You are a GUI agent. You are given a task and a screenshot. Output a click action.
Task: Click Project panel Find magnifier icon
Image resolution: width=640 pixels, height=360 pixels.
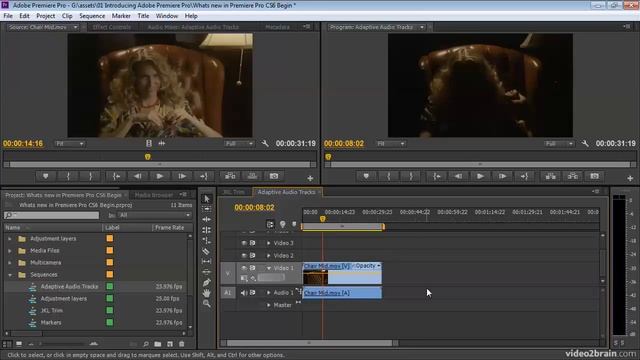coord(146,344)
